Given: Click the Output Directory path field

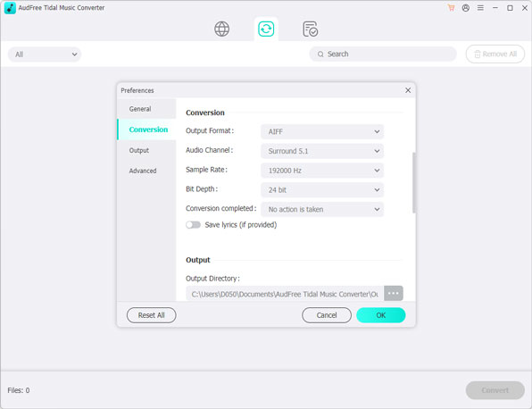Looking at the screenshot, I should click(x=285, y=294).
